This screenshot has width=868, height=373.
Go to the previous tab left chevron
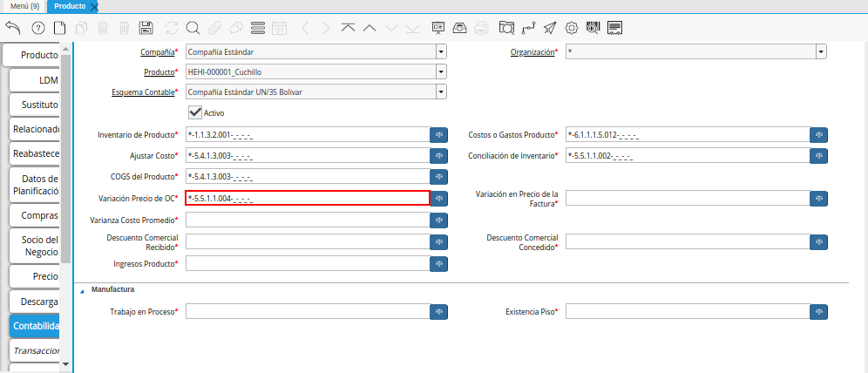[304, 28]
